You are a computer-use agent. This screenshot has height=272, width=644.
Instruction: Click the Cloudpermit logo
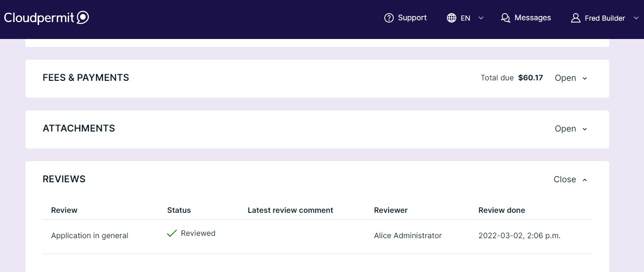tap(47, 18)
